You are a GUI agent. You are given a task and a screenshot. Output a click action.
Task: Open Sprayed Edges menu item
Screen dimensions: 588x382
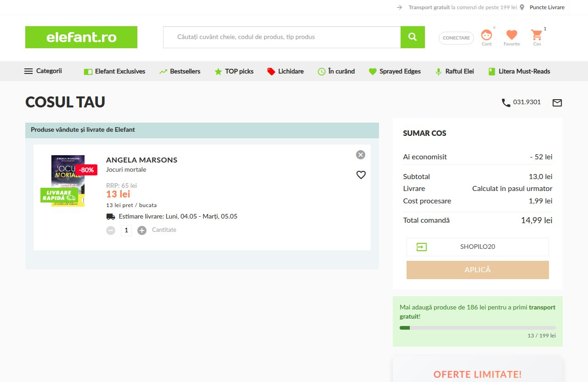tap(395, 72)
